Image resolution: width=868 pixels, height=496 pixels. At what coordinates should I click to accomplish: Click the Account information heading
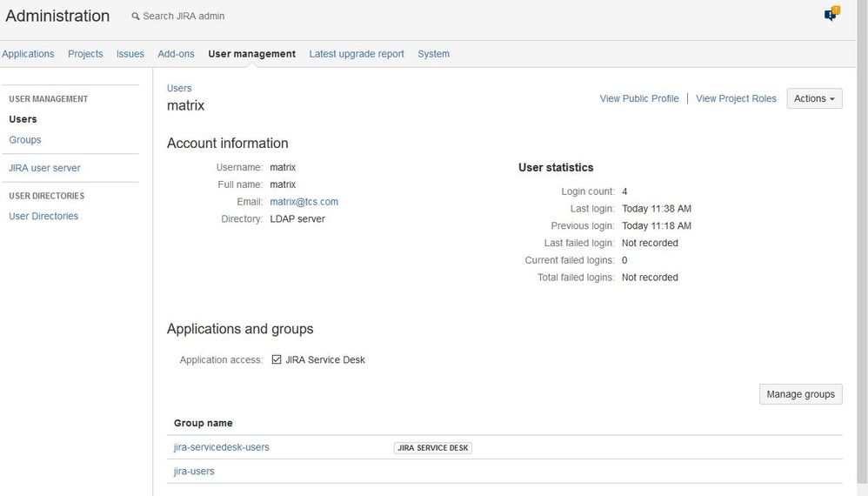tap(228, 143)
